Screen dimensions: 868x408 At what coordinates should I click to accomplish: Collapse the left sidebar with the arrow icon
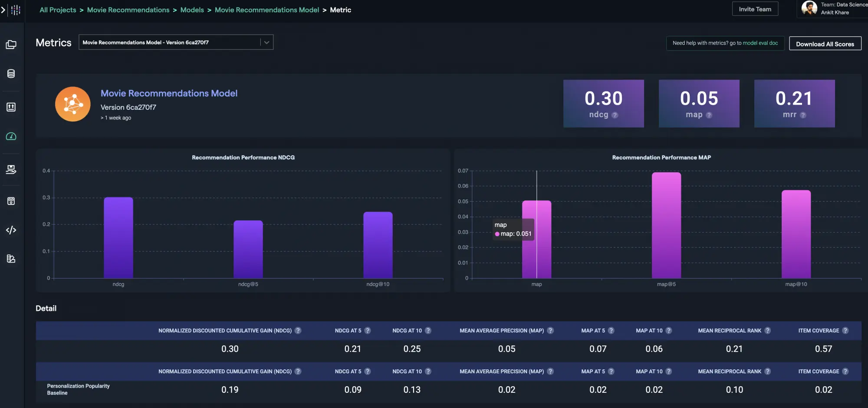coord(4,10)
